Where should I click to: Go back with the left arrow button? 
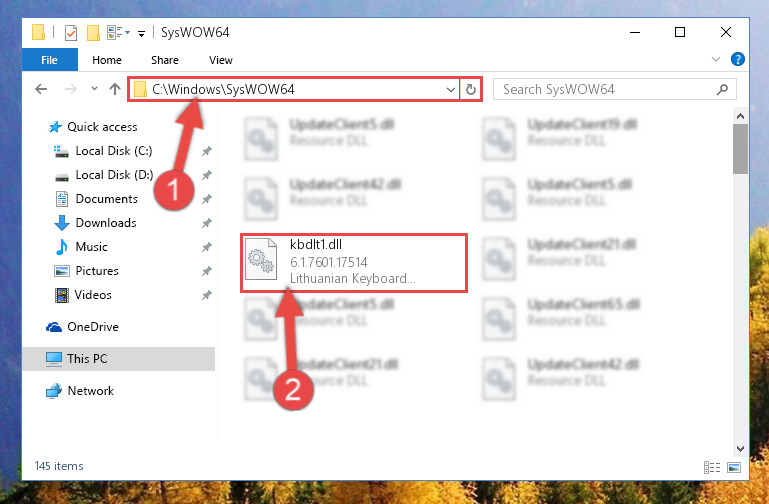point(41,89)
